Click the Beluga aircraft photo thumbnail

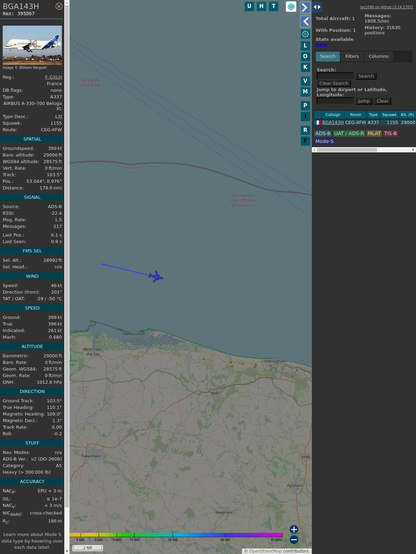[x=32, y=45]
